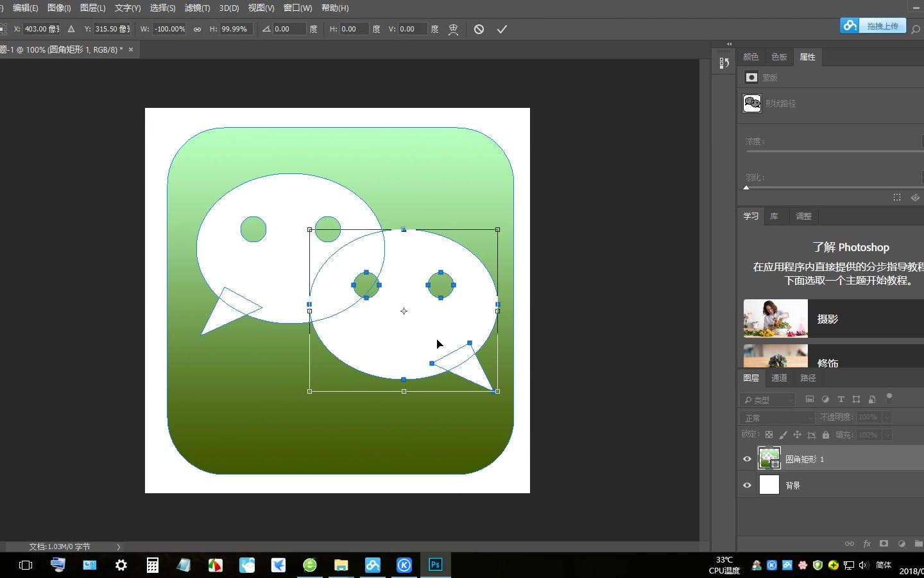This screenshot has height=578, width=924.
Task: Filter layers by smart objects icon
Action: pos(871,399)
